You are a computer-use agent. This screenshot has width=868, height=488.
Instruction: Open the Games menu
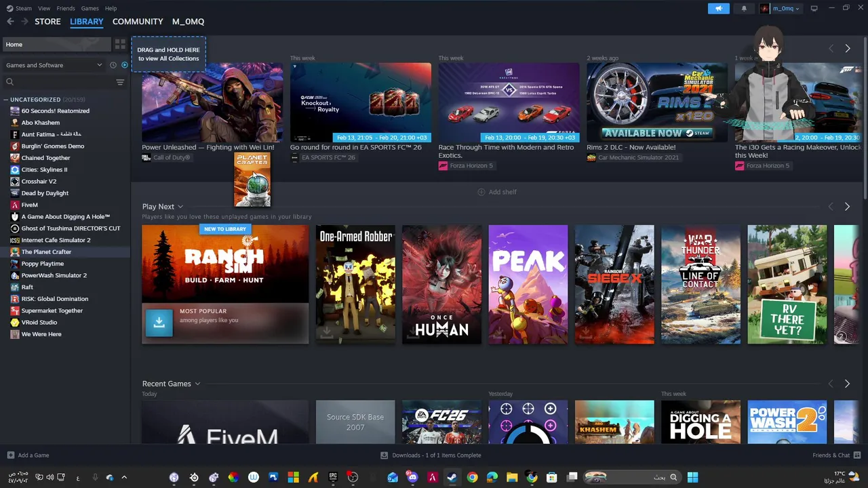point(90,8)
